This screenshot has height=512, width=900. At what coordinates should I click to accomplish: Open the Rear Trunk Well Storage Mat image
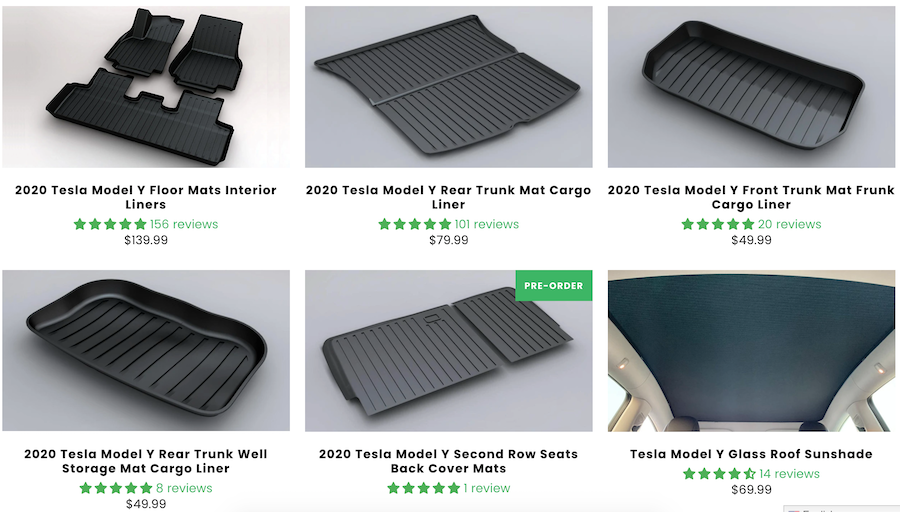pyautogui.click(x=146, y=351)
